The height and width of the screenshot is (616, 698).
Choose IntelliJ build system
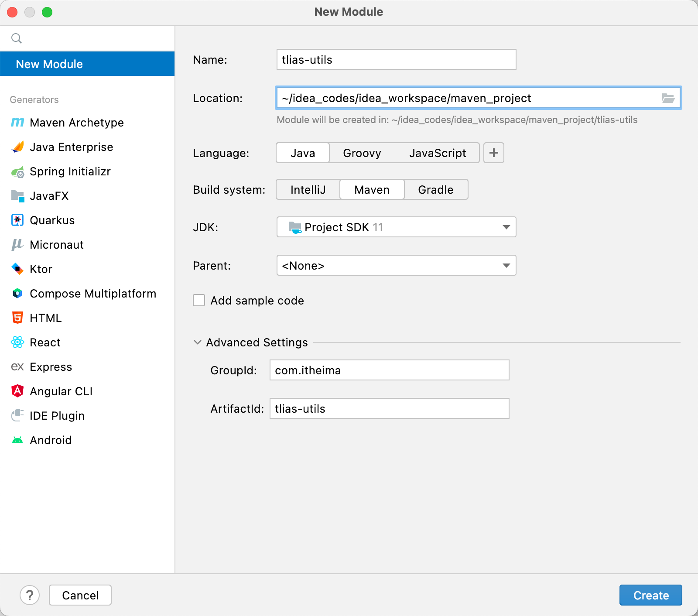pyautogui.click(x=308, y=190)
